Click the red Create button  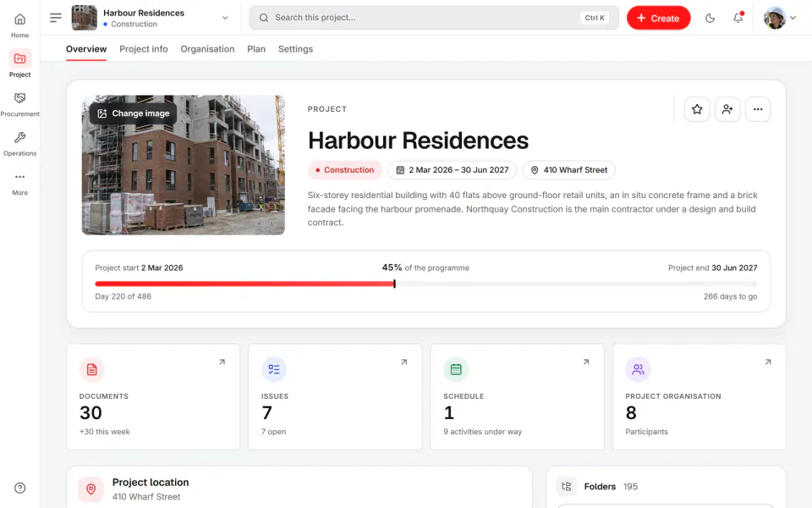658,18
